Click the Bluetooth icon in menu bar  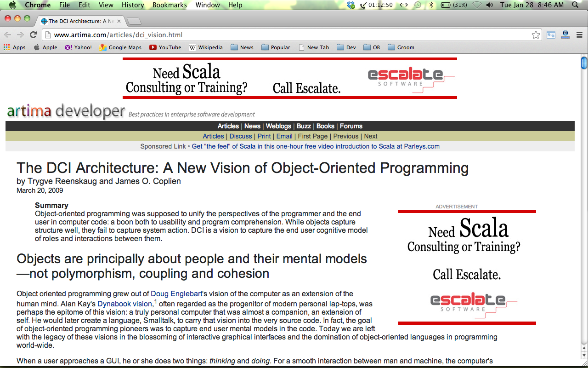(x=431, y=5)
